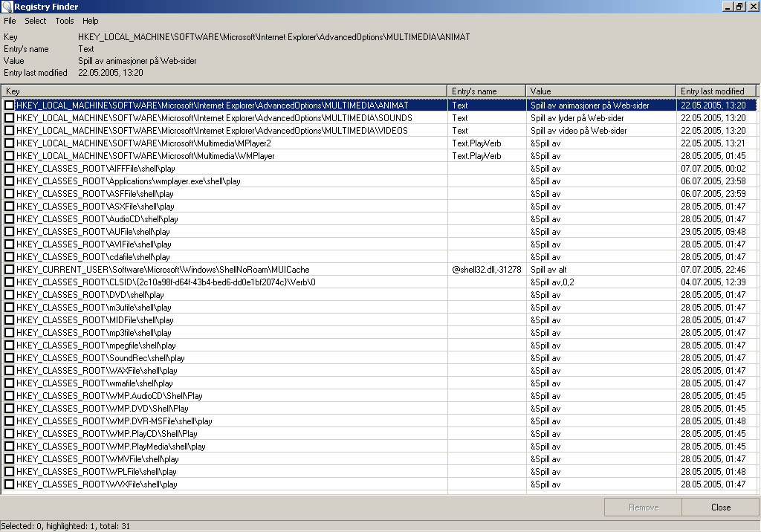Click the Registry Finder title bar icon
Viewport: 761px width, 532px height.
[7, 6]
